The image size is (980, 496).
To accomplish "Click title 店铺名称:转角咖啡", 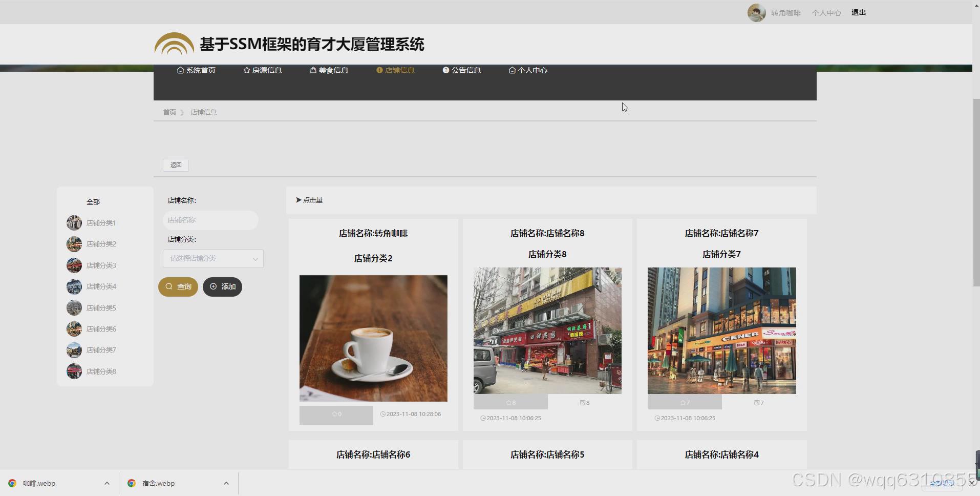I will click(373, 234).
